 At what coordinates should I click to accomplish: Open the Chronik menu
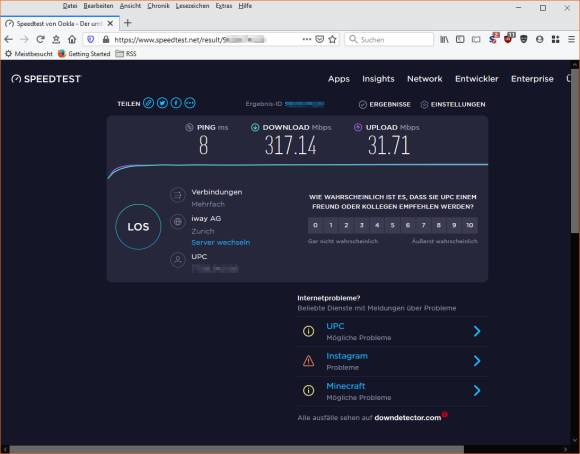158,6
